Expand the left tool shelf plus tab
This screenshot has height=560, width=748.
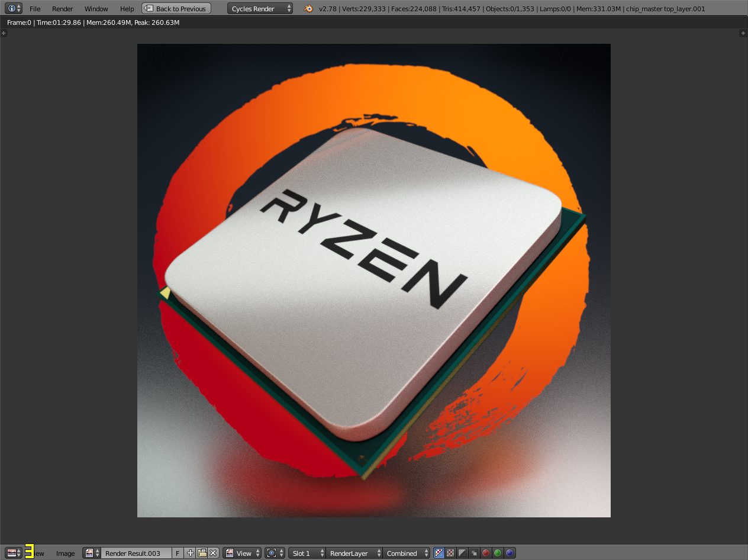click(4, 33)
